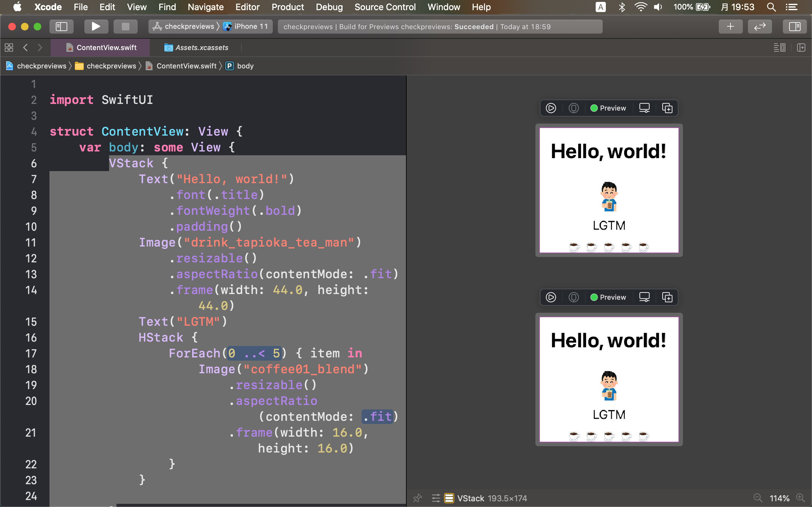Click the 114% zoom level
The image size is (812, 507).
(779, 498)
